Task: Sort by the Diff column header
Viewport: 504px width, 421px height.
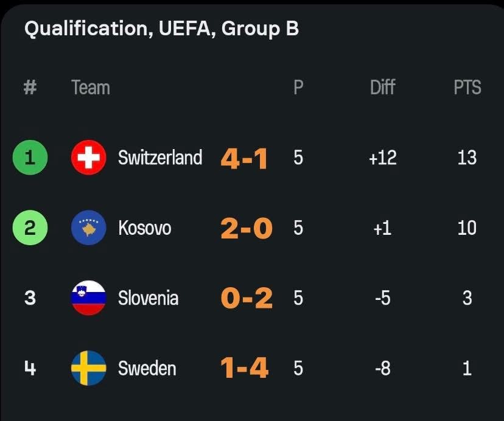Action: 382,88
